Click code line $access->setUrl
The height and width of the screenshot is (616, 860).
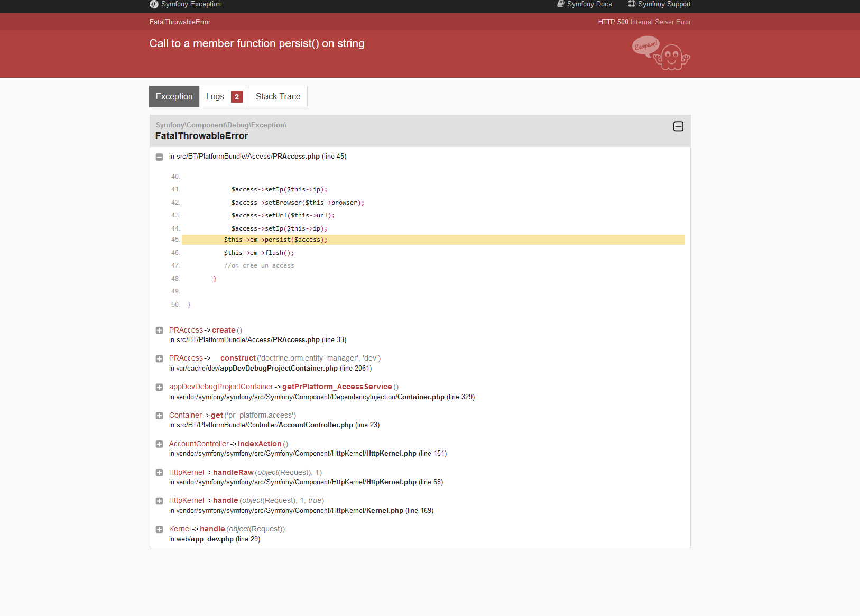pos(283,216)
